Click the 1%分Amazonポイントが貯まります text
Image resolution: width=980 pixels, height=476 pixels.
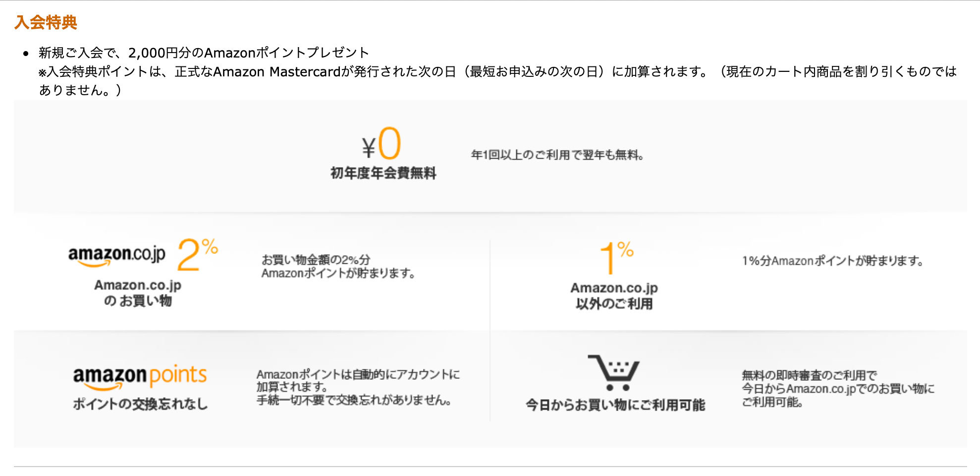point(833,261)
